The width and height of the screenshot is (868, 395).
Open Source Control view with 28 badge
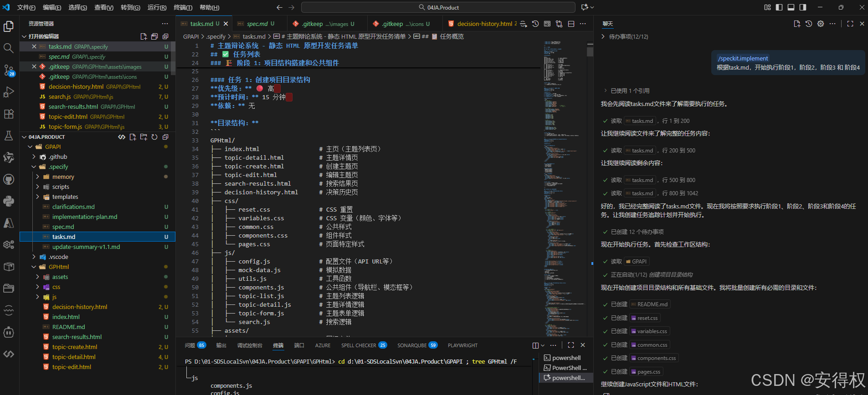[x=9, y=70]
